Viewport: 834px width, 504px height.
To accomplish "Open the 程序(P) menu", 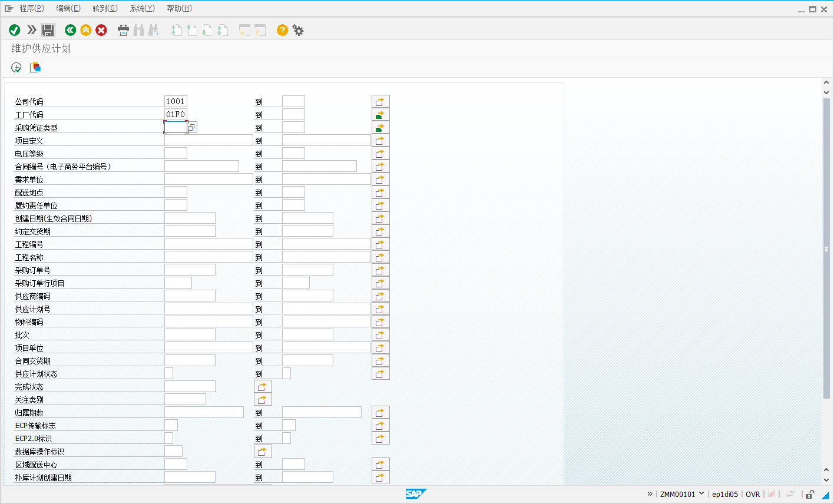I will (x=32, y=8).
